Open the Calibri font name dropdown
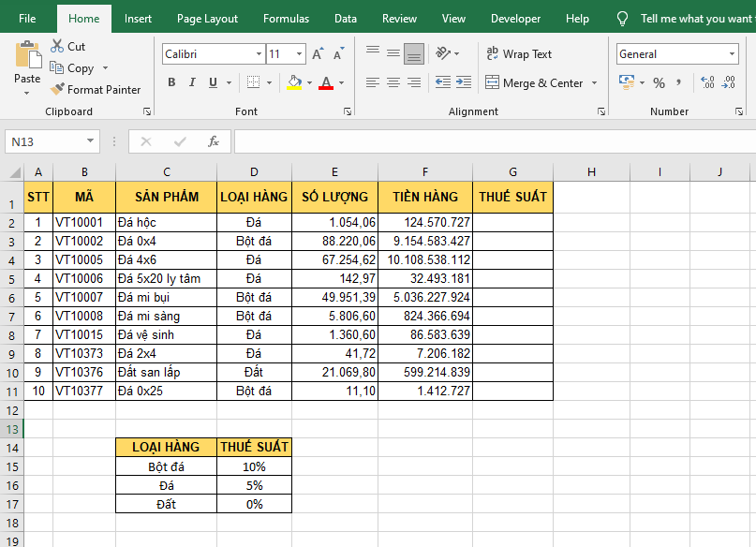The image size is (756, 547). [x=259, y=54]
